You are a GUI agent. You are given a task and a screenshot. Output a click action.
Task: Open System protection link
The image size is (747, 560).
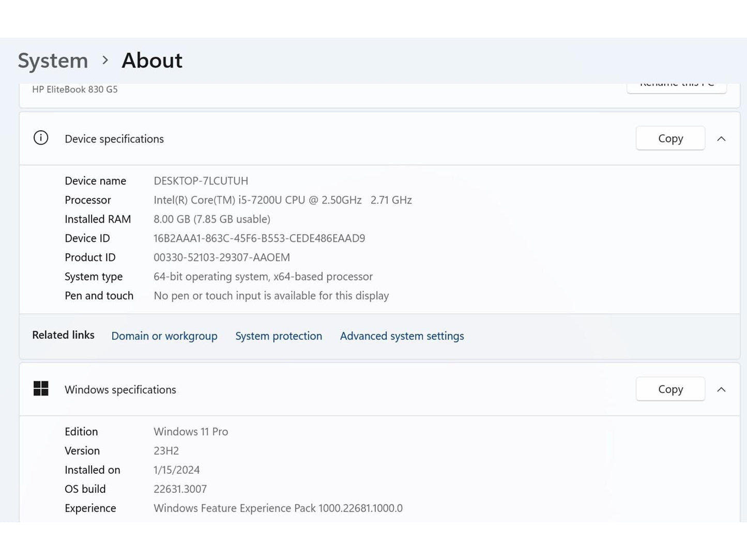[279, 336]
